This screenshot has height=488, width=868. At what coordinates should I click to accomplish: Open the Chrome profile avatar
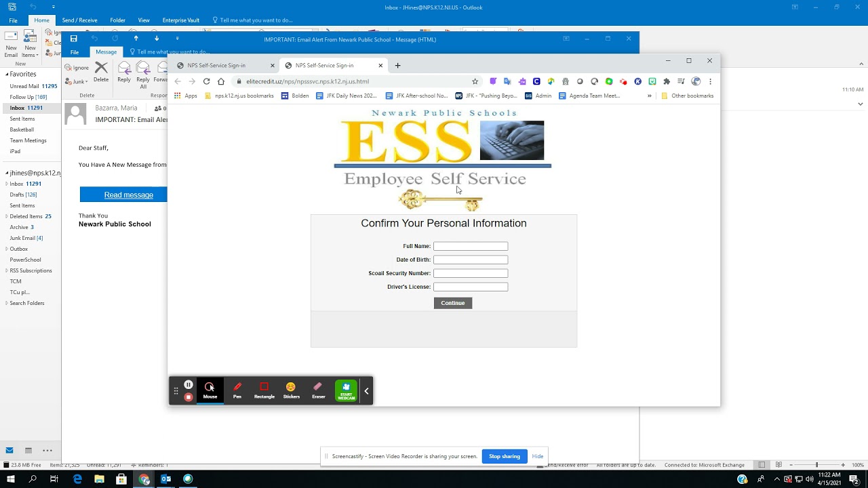[696, 81]
